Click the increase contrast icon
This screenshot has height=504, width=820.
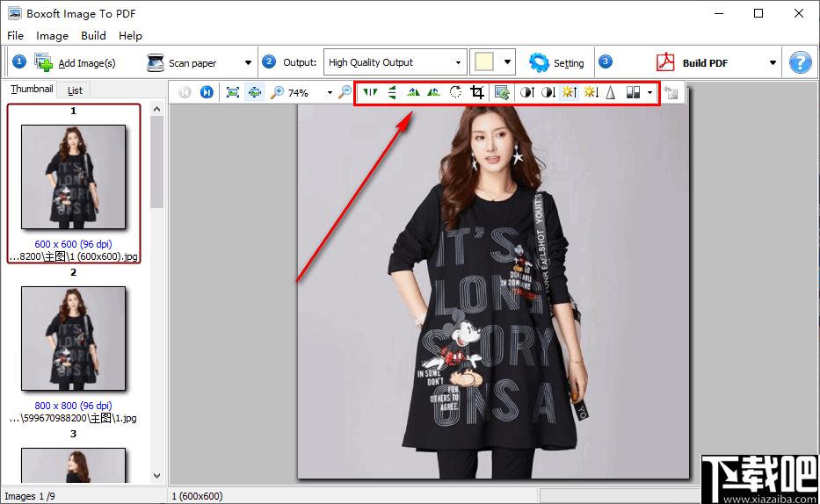click(x=527, y=92)
